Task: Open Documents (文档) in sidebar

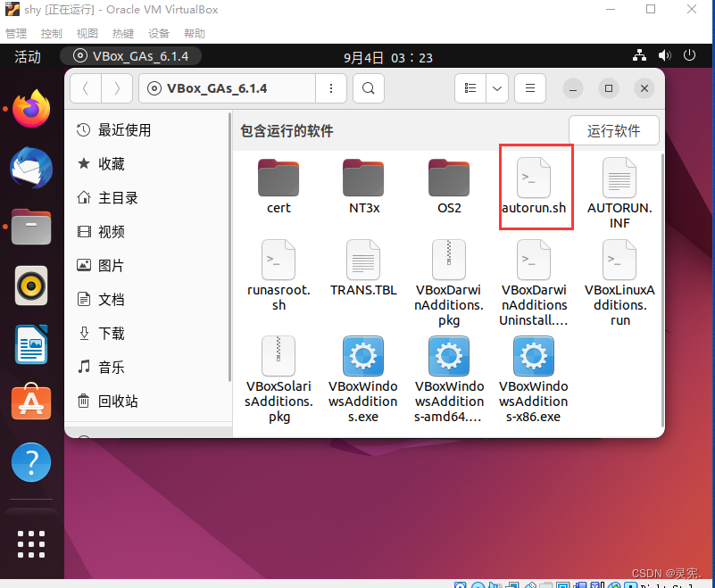Action: 146,300
